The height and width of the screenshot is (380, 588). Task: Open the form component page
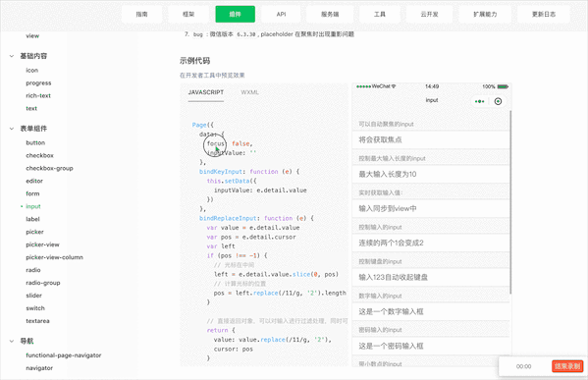click(x=32, y=193)
